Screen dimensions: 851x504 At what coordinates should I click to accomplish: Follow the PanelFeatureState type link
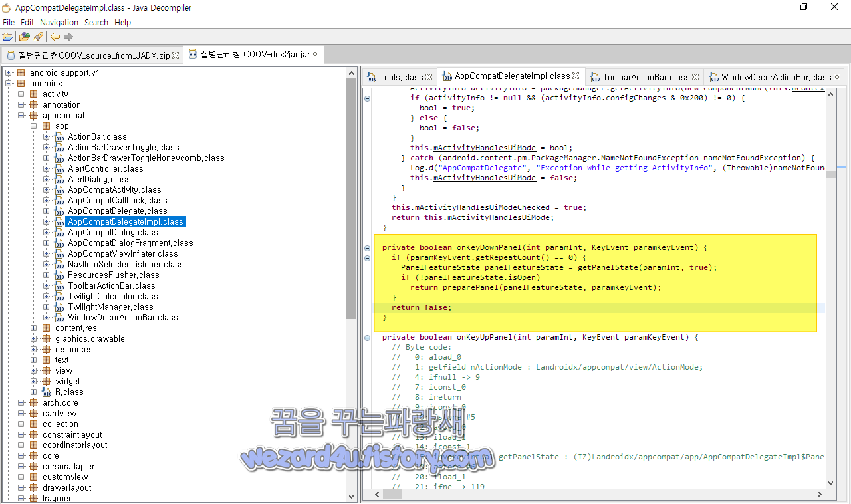click(440, 267)
